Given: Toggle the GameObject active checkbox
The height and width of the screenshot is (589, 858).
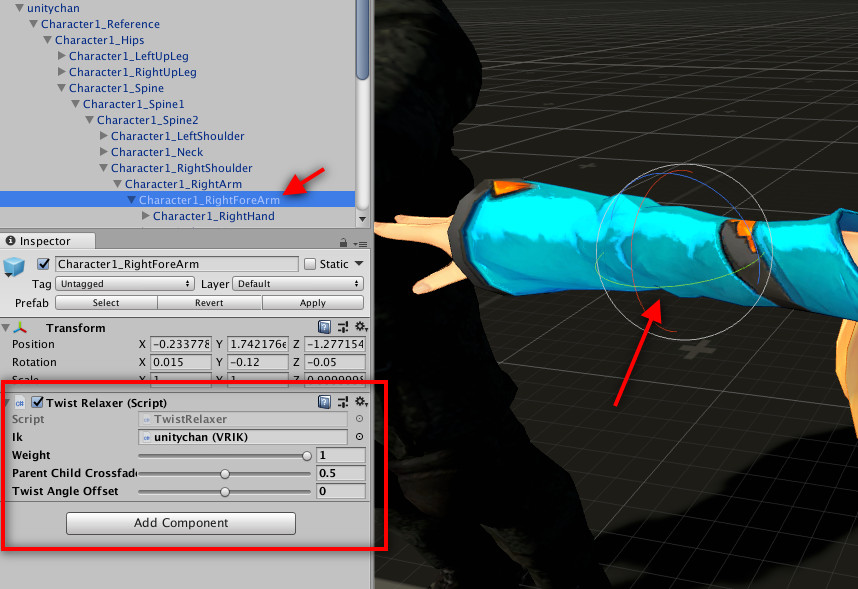Looking at the screenshot, I should coord(43,264).
